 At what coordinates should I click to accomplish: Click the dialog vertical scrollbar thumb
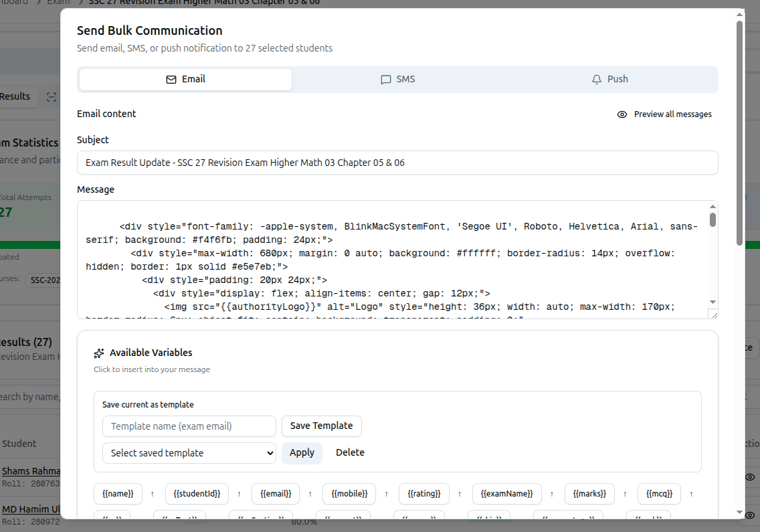[740, 133]
